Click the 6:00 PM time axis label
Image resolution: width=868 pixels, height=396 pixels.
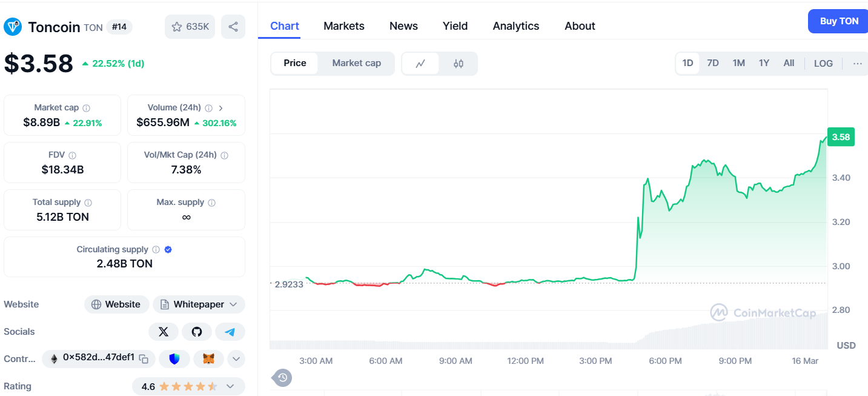pos(665,361)
